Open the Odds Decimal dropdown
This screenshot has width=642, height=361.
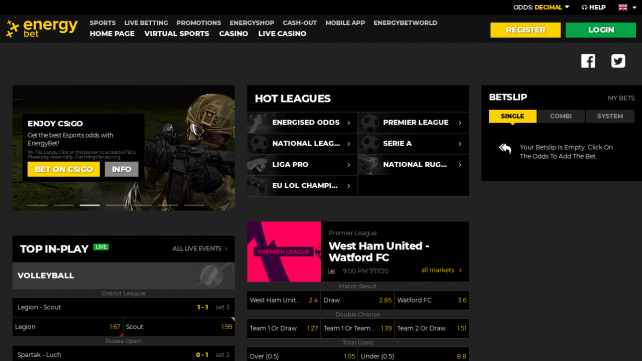click(x=541, y=7)
